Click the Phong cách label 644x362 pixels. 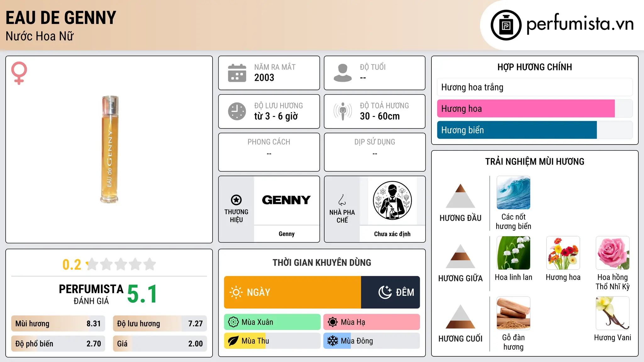pos(269,142)
